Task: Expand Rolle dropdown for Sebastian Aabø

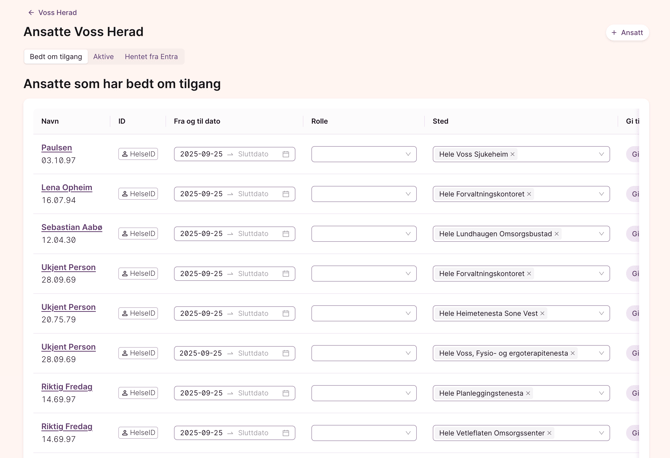Action: (364, 234)
